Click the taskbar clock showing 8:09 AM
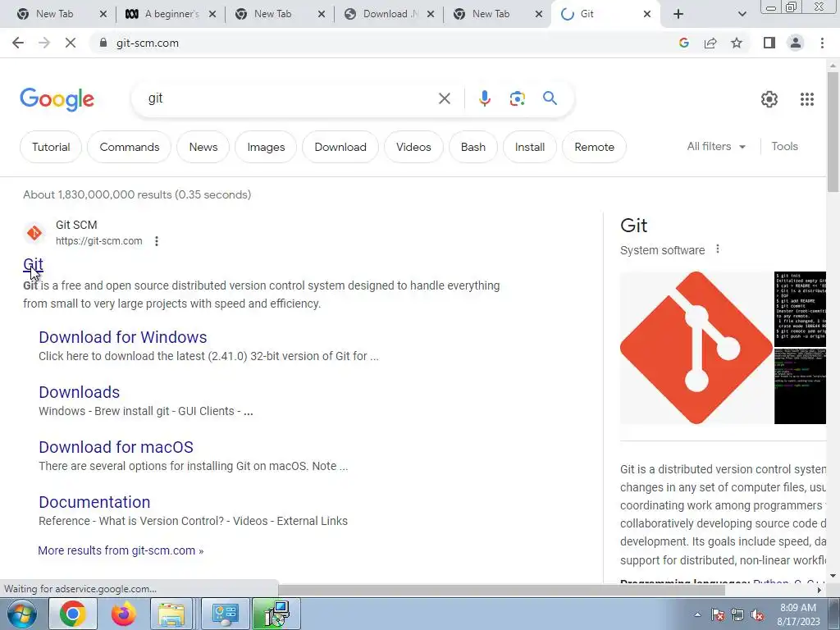The height and width of the screenshot is (630, 840). [798, 614]
